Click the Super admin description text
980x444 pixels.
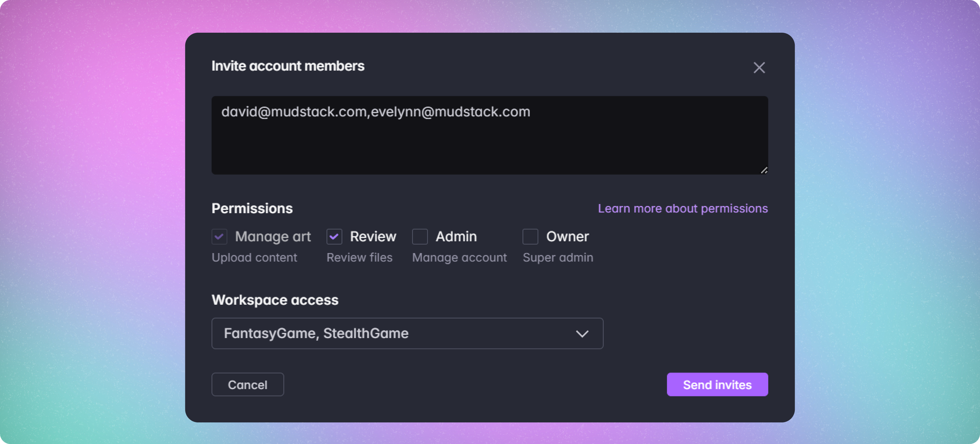[558, 257]
